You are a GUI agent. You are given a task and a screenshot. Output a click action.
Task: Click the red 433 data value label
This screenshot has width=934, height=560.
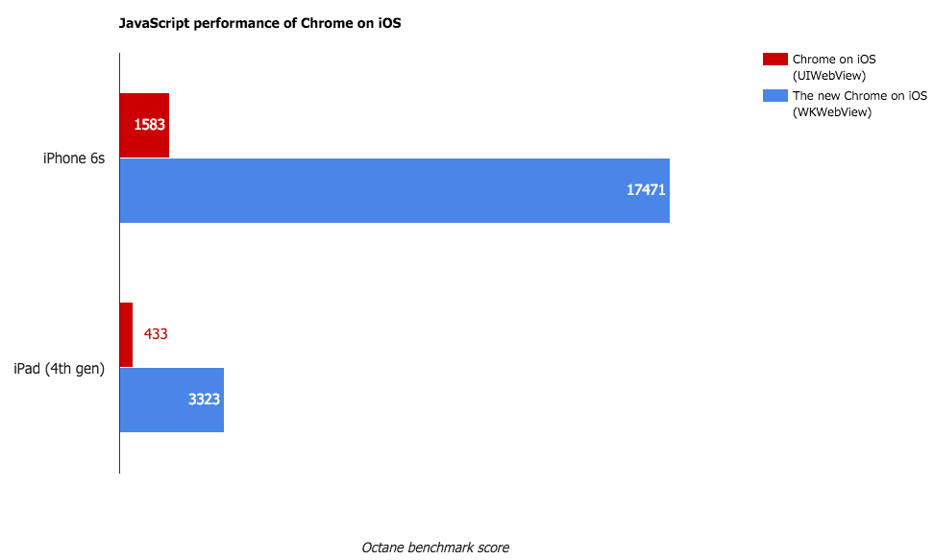156,334
